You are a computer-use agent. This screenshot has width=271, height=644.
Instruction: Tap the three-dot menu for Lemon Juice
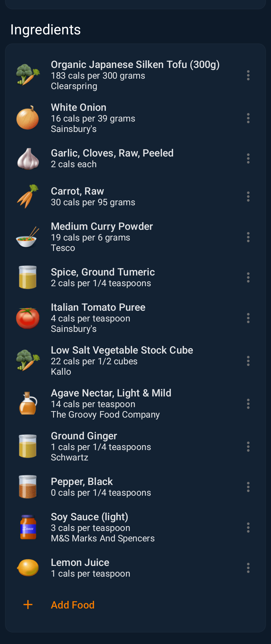248,568
